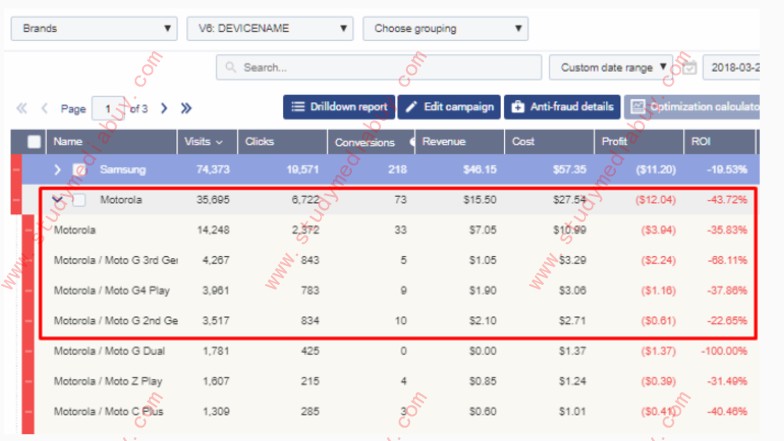Click the 74,373 visits value for Samsung
The height and width of the screenshot is (441, 784).
213,170
